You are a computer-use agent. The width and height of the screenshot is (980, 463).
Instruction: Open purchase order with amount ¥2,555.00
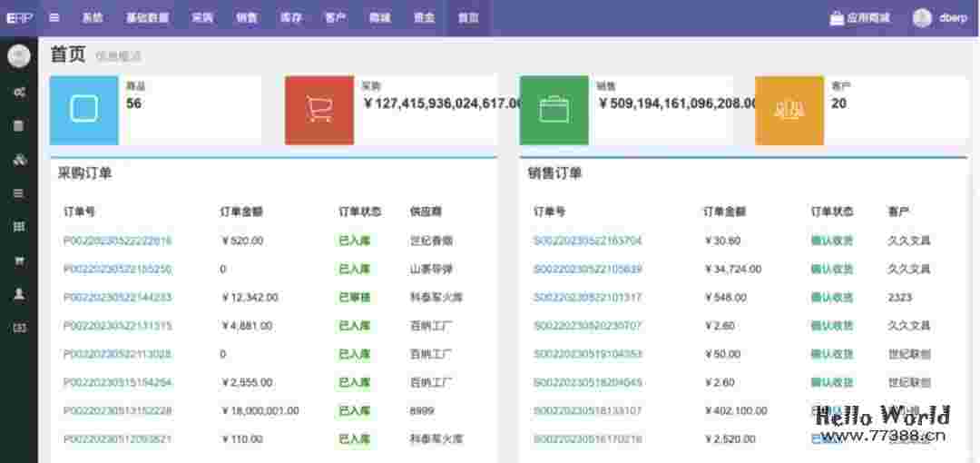(117, 382)
